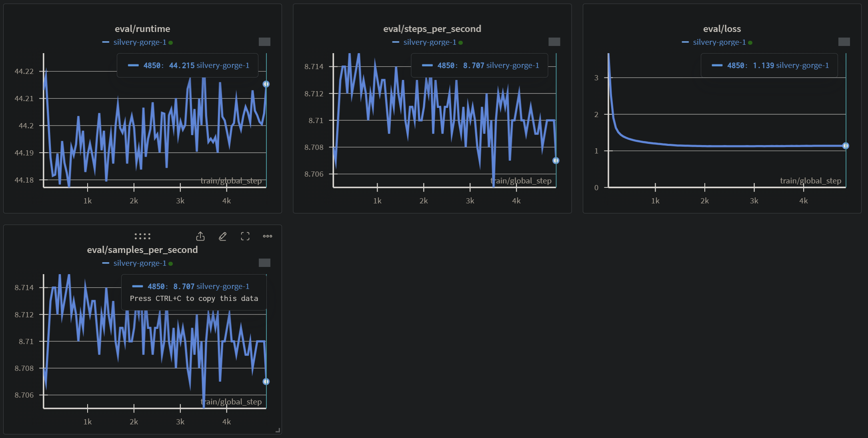This screenshot has width=868, height=438.
Task: Click the dotted drag handle above eval/samples_per_second
Action: pyautogui.click(x=142, y=236)
